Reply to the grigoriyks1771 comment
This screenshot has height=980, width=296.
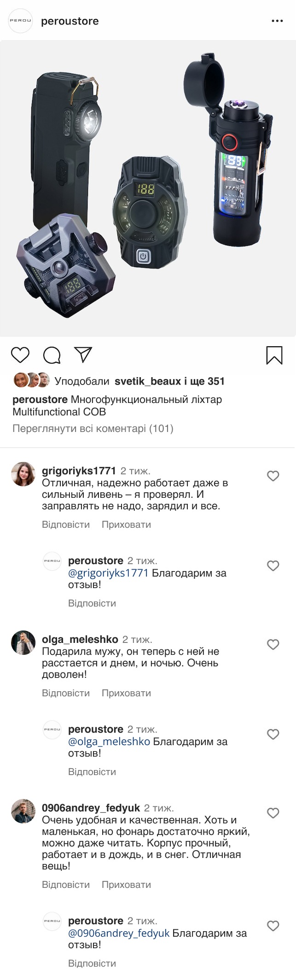[66, 525]
